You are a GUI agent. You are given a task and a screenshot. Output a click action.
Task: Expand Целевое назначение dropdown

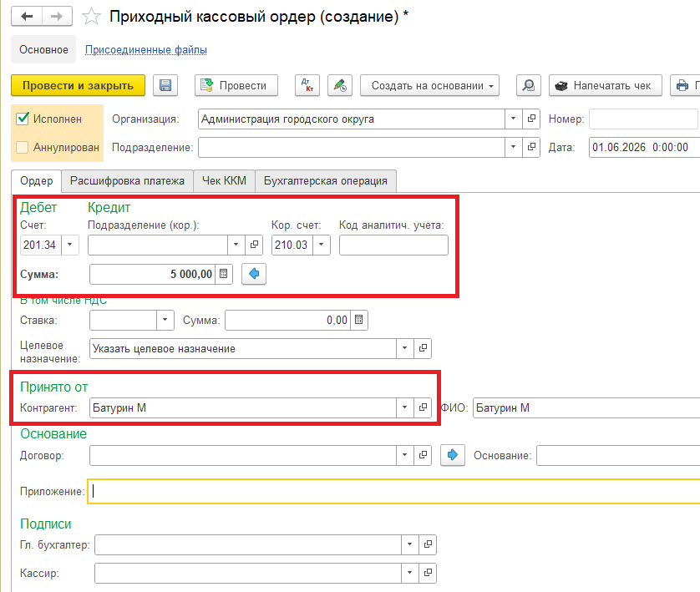pyautogui.click(x=405, y=348)
